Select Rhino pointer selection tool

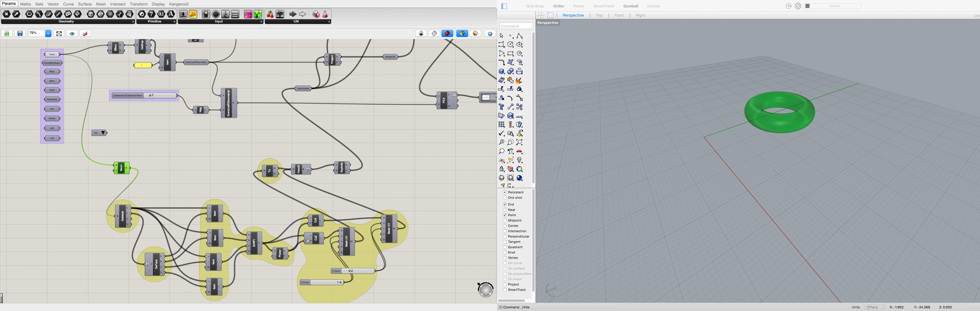pyautogui.click(x=502, y=36)
